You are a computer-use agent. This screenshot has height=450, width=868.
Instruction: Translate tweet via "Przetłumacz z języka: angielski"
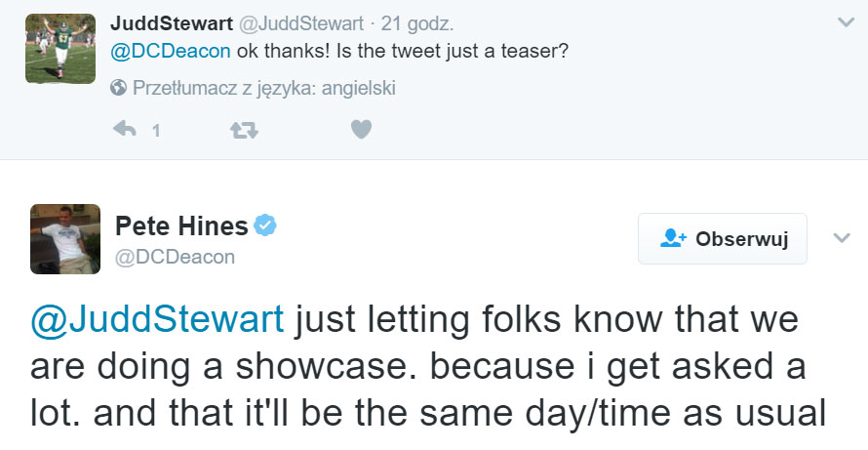tap(263, 88)
